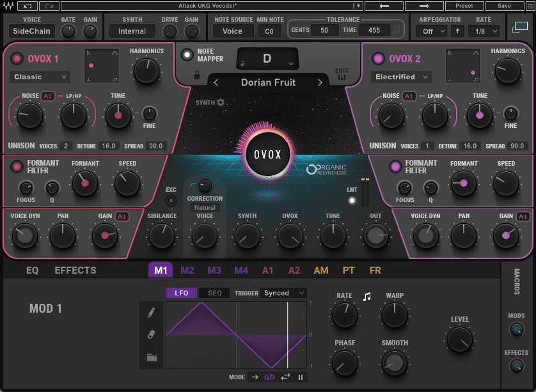This screenshot has width=536, height=392.
Task: Click the central OVOX logo orb
Action: (x=267, y=154)
